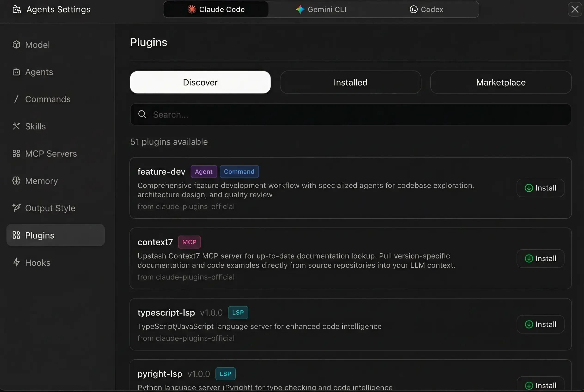Open MCP Servers from the sidebar icon

pyautogui.click(x=16, y=153)
